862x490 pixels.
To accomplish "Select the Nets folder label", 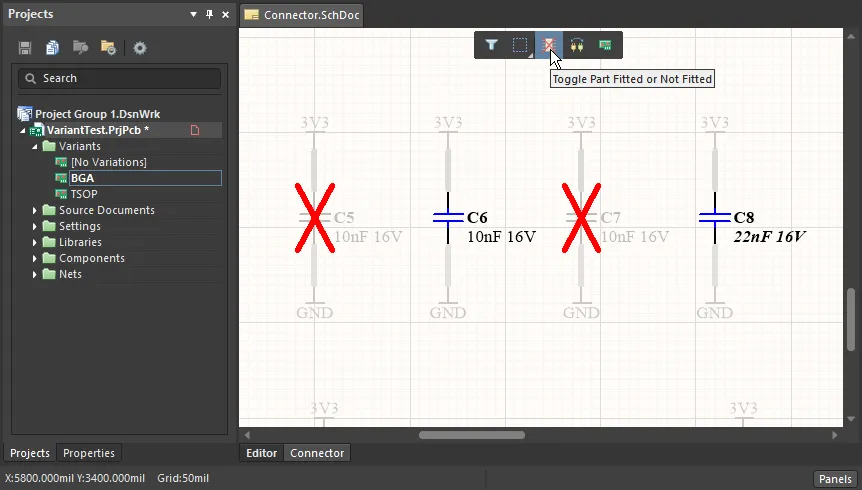I will 70,274.
